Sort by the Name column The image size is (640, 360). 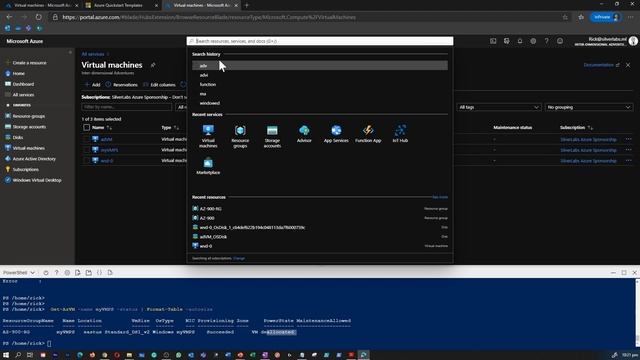point(101,128)
